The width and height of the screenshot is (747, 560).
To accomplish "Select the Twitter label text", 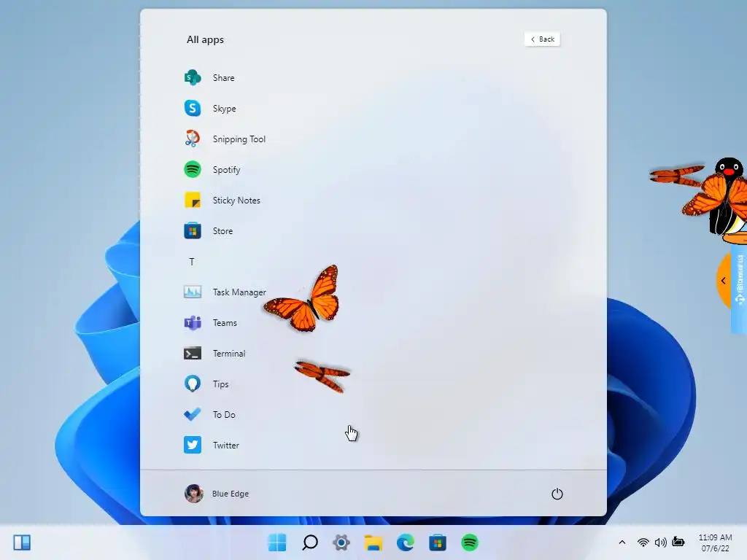I will (x=226, y=446).
